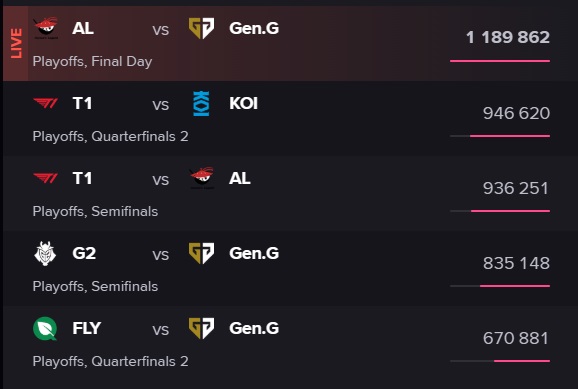Click the Gen.G logo in the Final Day match
578x389 pixels.
201,28
